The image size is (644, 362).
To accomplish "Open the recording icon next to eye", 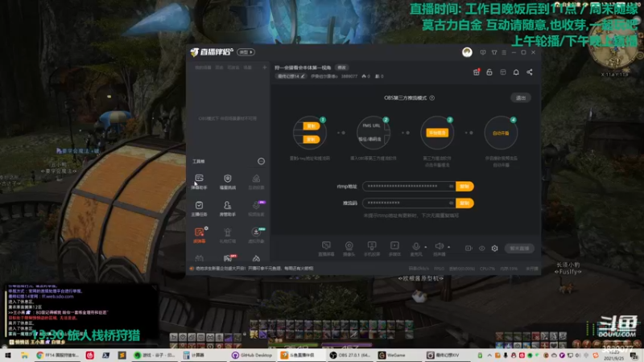I will (x=469, y=249).
